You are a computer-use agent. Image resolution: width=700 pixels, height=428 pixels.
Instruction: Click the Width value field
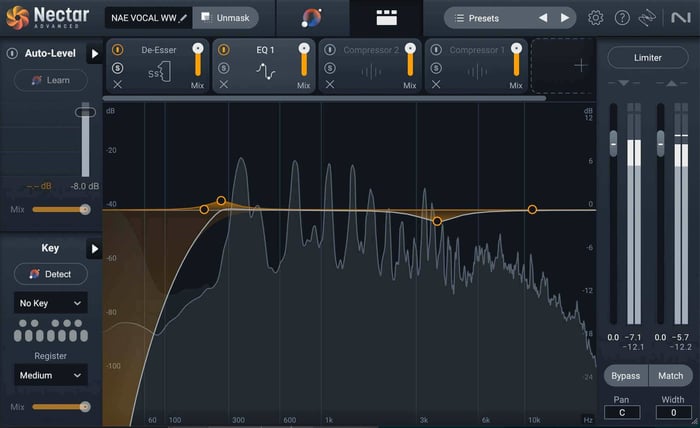(x=673, y=412)
